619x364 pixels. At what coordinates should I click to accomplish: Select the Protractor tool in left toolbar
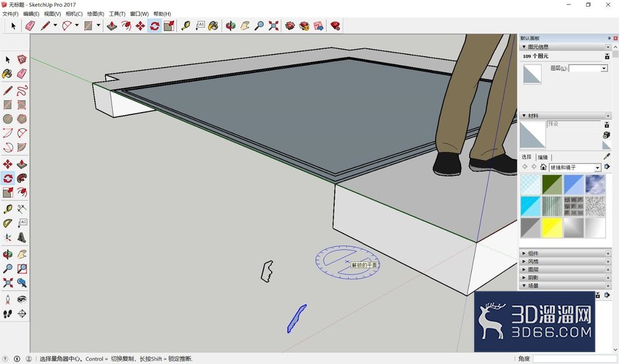[x=7, y=223]
